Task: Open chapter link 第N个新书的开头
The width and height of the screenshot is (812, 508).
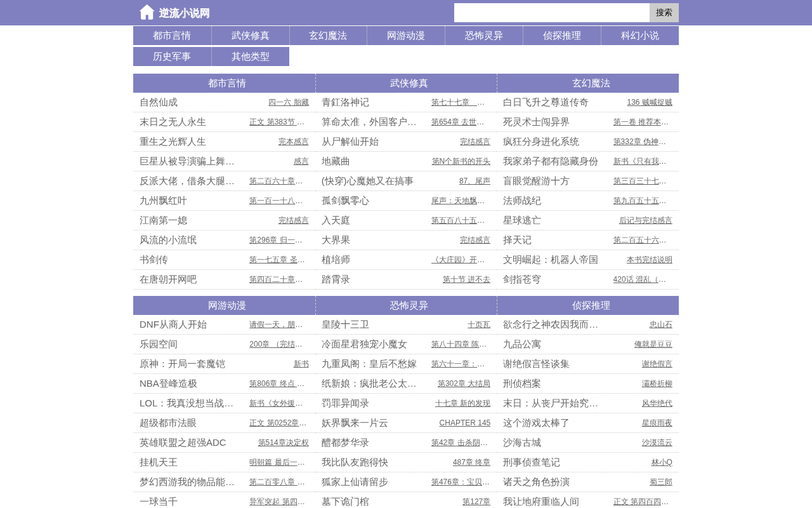Action: (x=461, y=161)
